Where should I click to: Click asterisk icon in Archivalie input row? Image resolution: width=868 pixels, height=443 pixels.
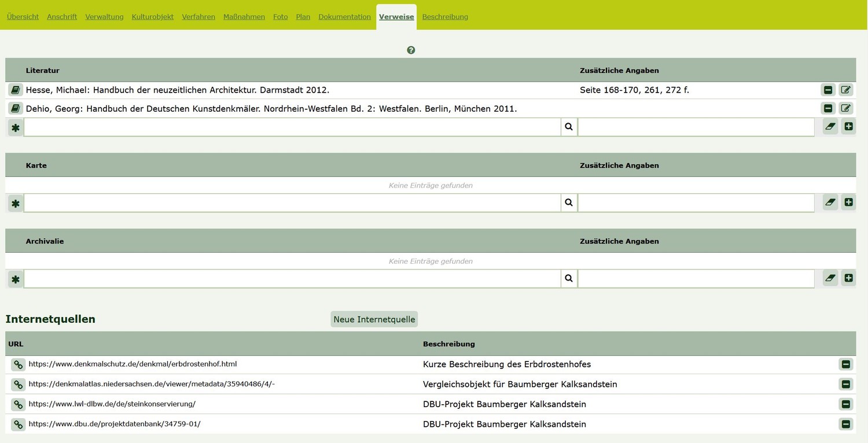click(16, 279)
